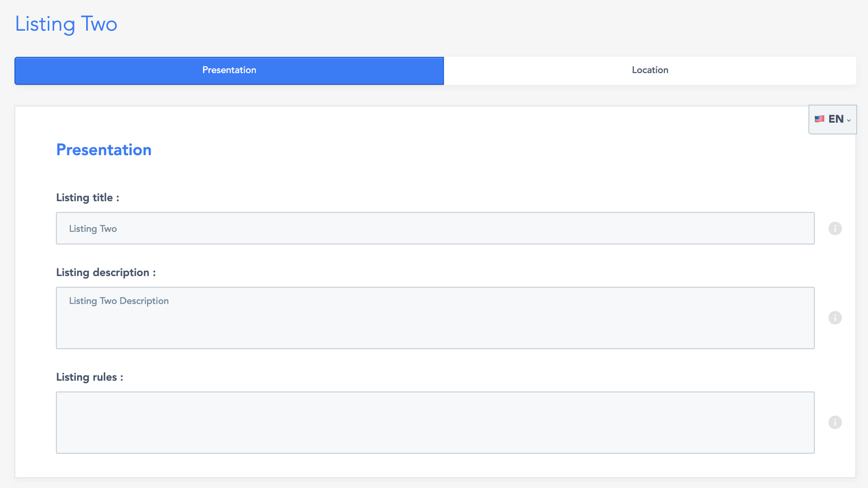The width and height of the screenshot is (868, 488).
Task: Click the 'Listing Two Description' placeholder text
Action: pos(119,301)
